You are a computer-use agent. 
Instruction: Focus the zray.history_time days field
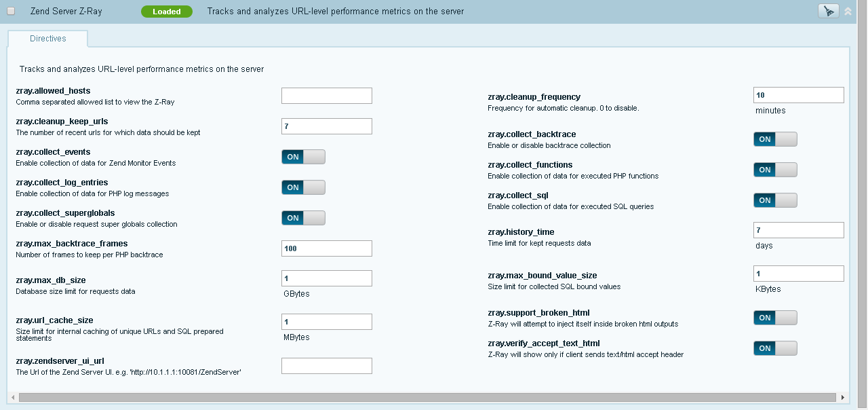(x=798, y=230)
